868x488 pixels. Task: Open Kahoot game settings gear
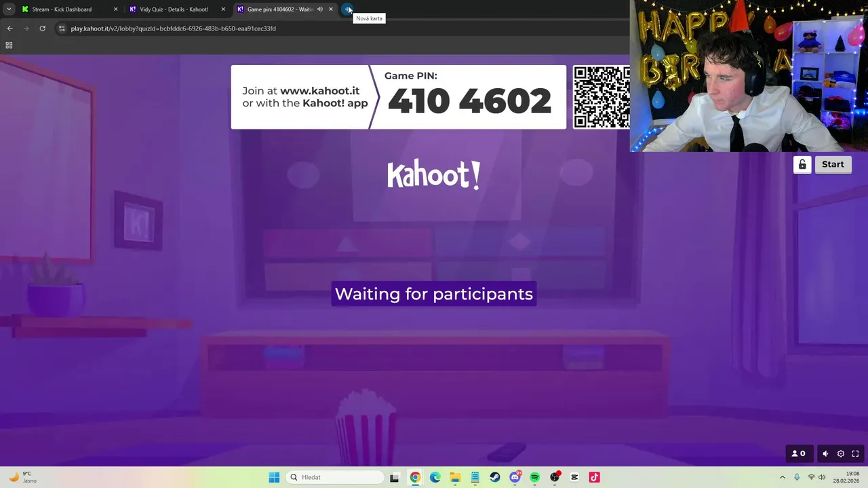(x=841, y=453)
